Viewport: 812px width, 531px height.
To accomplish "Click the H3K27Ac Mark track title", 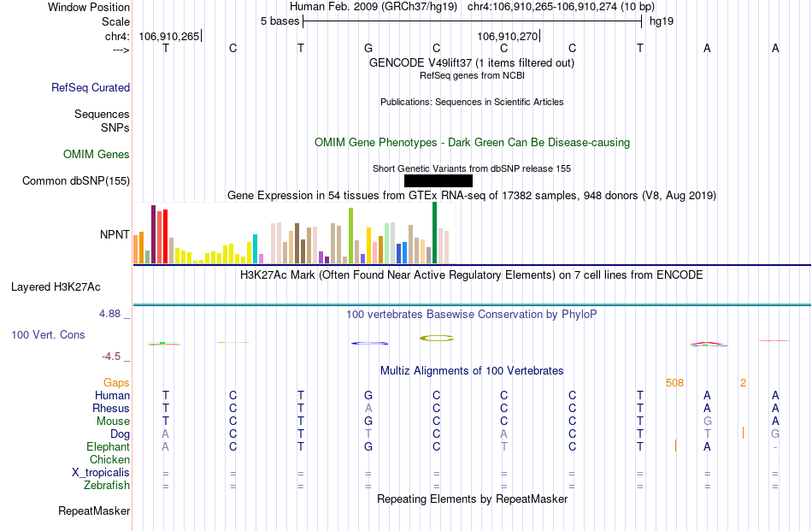I will 472,274.
